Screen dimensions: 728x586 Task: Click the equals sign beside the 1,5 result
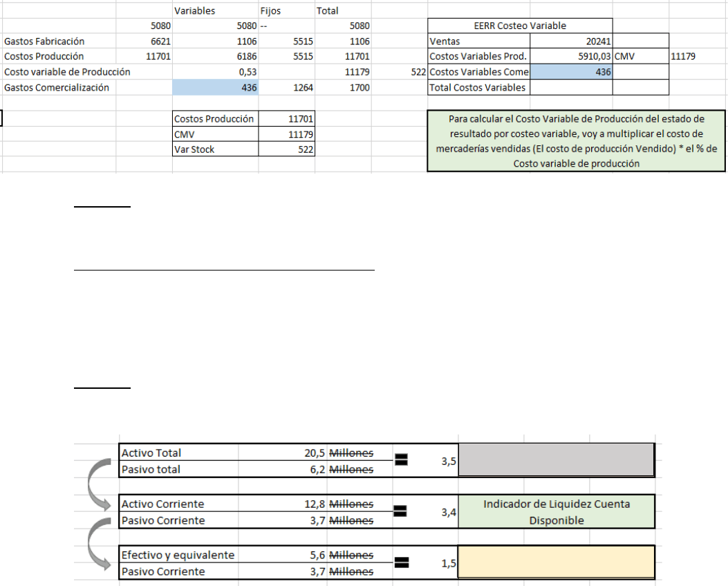click(402, 562)
